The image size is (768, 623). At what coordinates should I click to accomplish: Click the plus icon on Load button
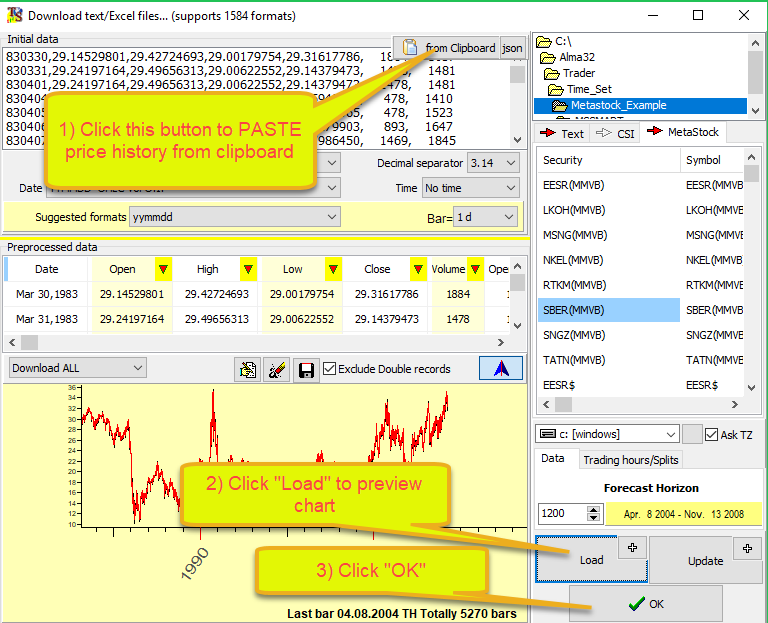pos(634,547)
